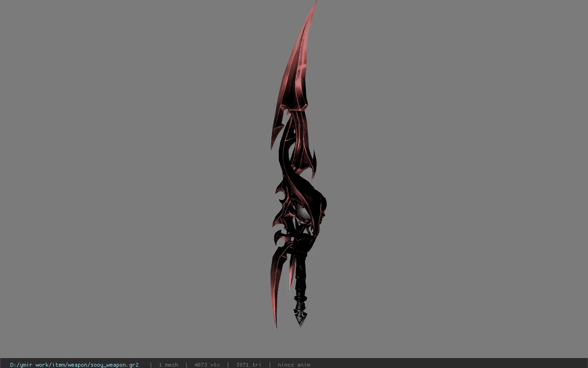588x368 pixels.
Task: Click the file path sooy_weapon.gr2 in status bar
Action: (74, 365)
